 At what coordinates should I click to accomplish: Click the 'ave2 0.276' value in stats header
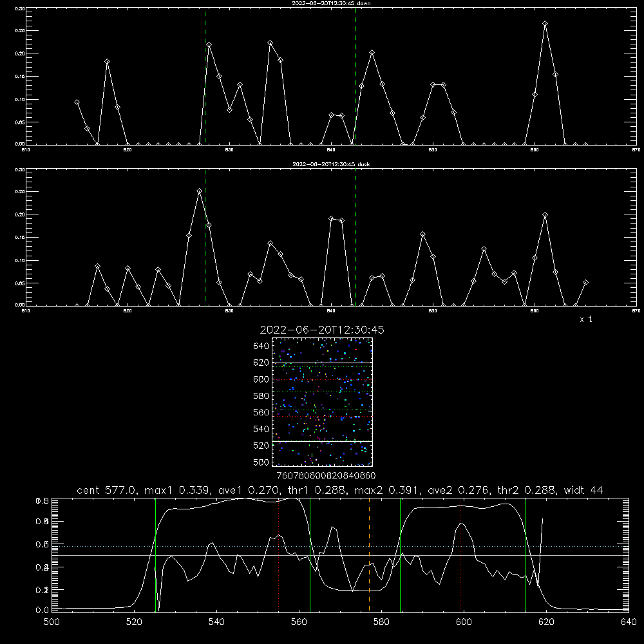coord(460,490)
